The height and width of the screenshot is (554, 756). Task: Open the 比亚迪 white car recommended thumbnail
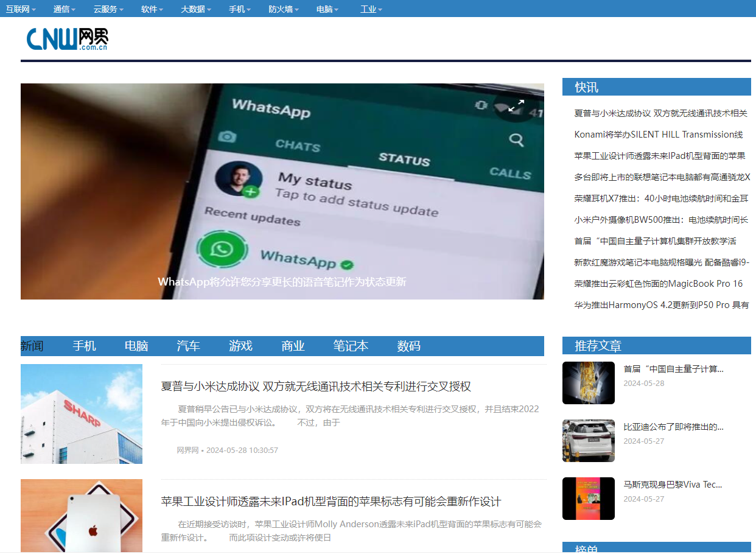click(x=589, y=441)
